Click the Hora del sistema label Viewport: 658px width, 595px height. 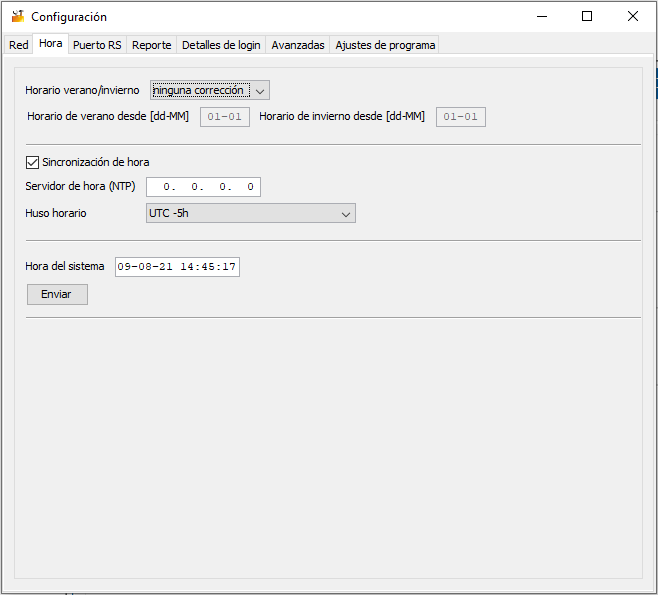click(65, 266)
